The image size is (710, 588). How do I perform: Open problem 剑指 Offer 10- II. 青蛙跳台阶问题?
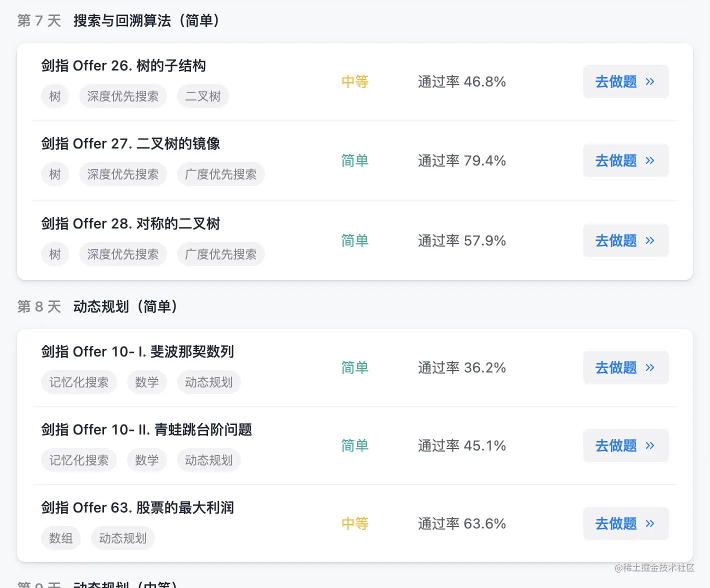[x=146, y=429]
